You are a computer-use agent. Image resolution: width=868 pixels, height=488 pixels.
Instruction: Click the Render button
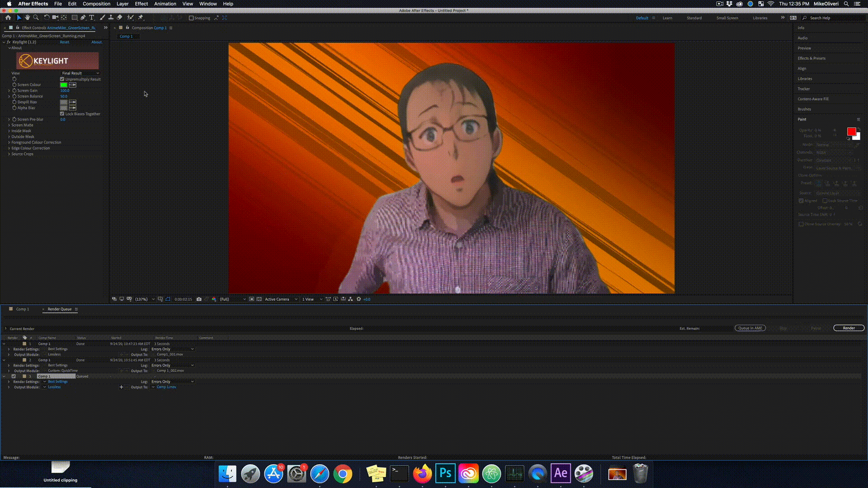point(849,328)
